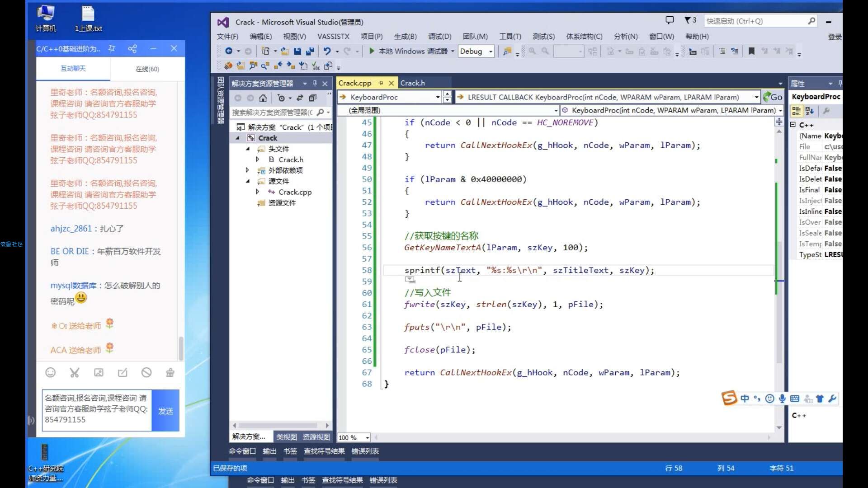Click the chat message list scrollbar
Viewport: 868px width, 488px height.
pyautogui.click(x=181, y=348)
